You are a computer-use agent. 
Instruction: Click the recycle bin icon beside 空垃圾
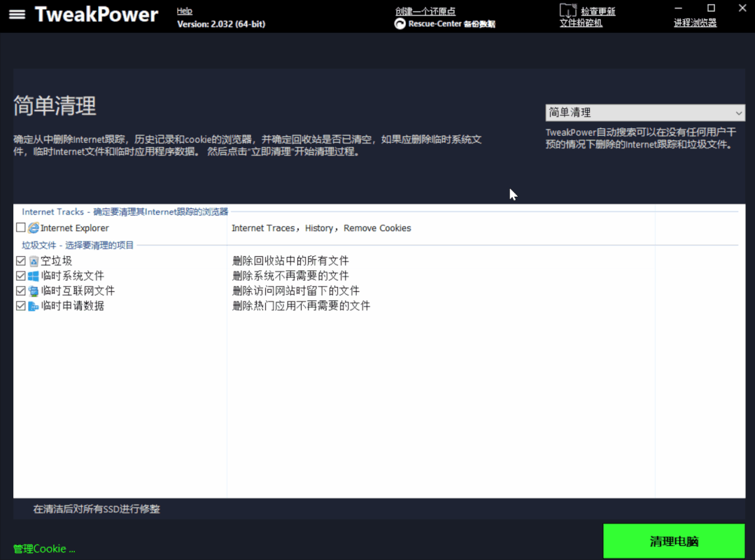[x=34, y=260]
